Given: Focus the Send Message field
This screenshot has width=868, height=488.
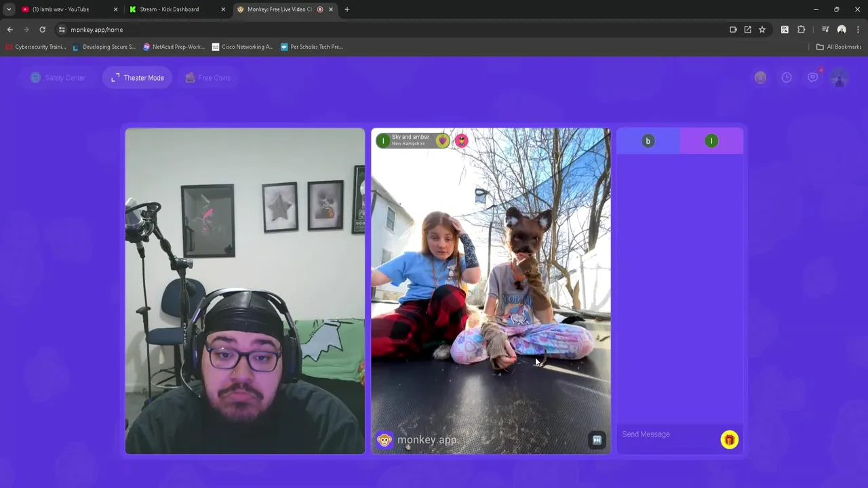Looking at the screenshot, I should coord(668,434).
